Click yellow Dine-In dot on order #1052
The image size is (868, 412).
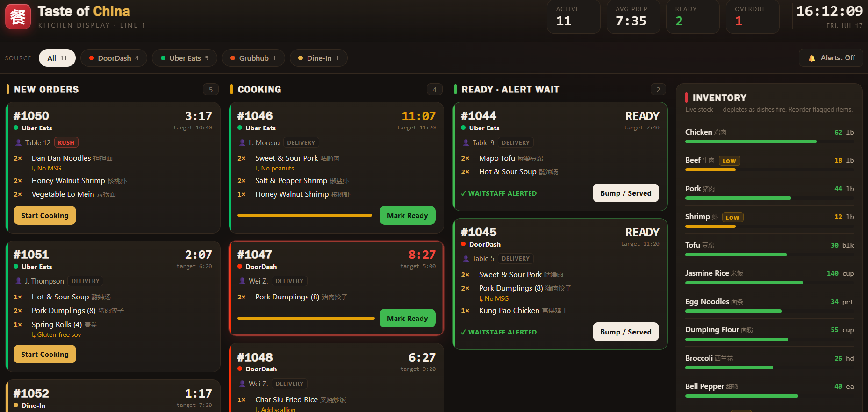16,405
